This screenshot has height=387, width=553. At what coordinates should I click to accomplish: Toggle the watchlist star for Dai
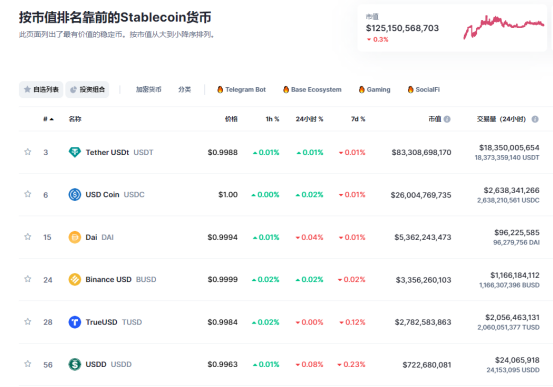28,237
